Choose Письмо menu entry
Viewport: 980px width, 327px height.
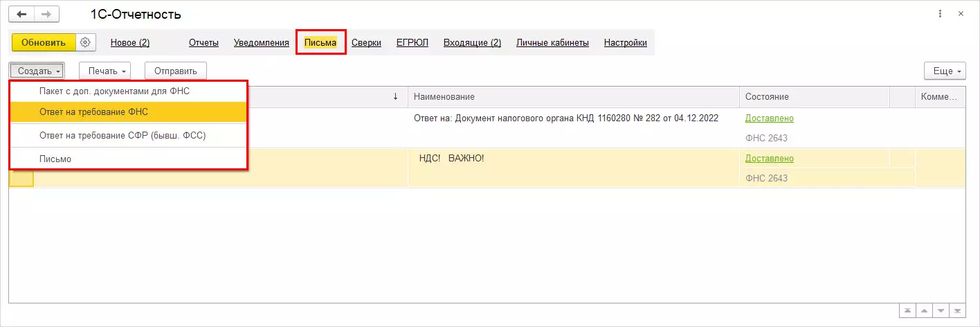pos(129,159)
